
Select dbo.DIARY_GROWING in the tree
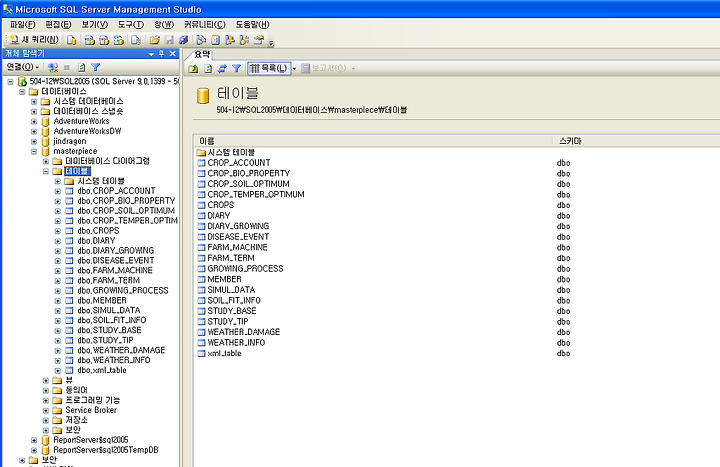click(116, 250)
